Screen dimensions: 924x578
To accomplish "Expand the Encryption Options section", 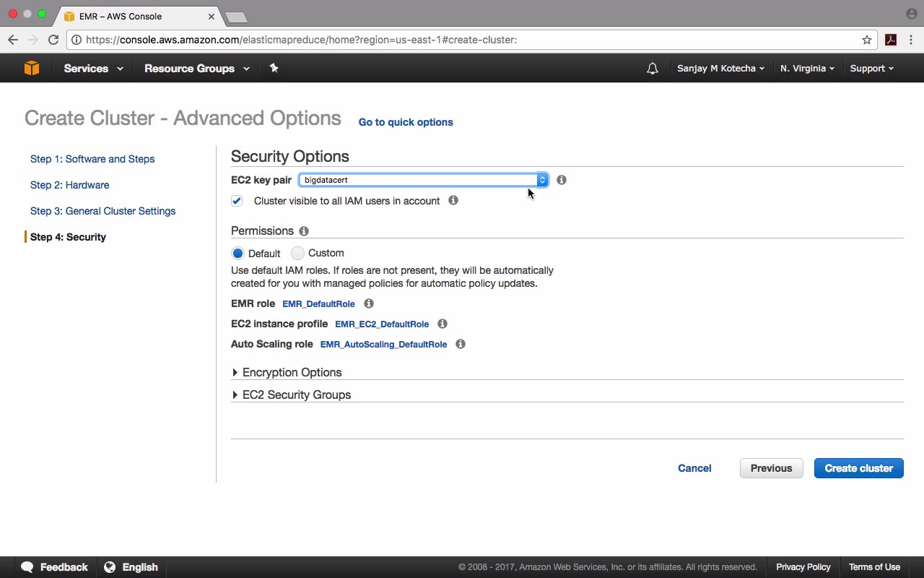I will point(292,373).
